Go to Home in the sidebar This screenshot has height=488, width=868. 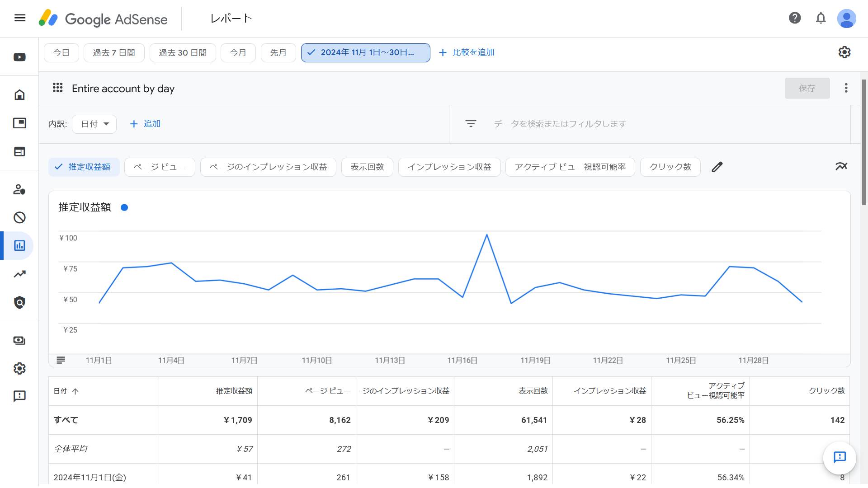[x=19, y=95]
